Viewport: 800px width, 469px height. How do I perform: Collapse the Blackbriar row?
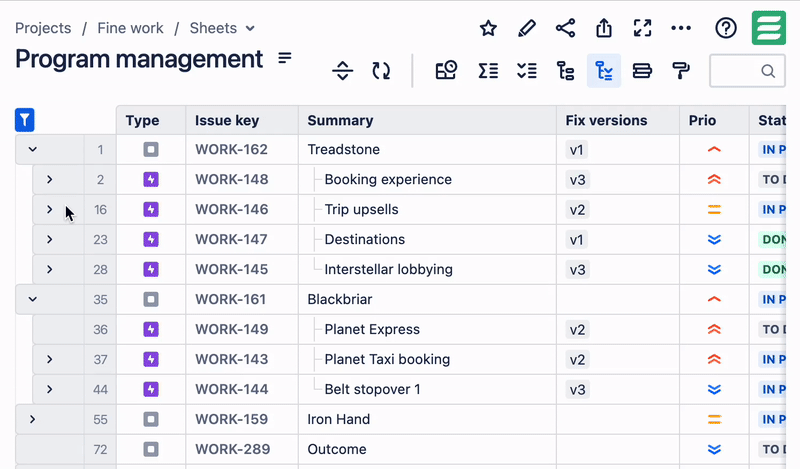[x=33, y=299]
